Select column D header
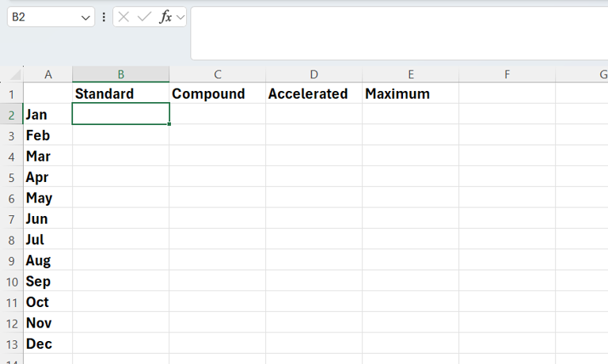 314,74
